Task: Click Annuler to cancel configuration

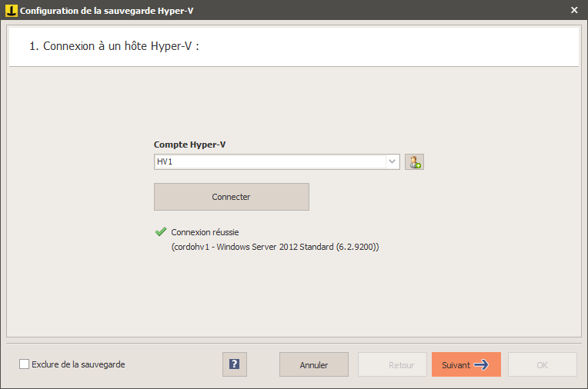Action: (x=314, y=364)
